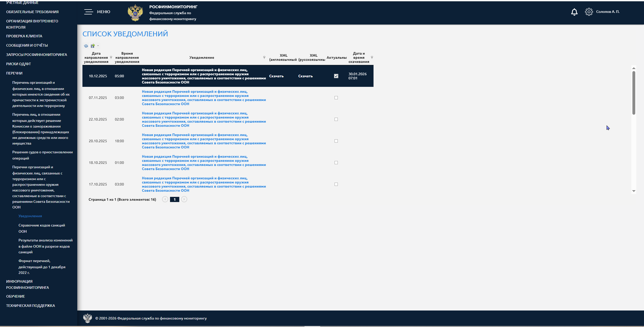Open ПРОВЕРКА КЛИЕНТА menu section
The height and width of the screenshot is (327, 644).
click(x=24, y=36)
